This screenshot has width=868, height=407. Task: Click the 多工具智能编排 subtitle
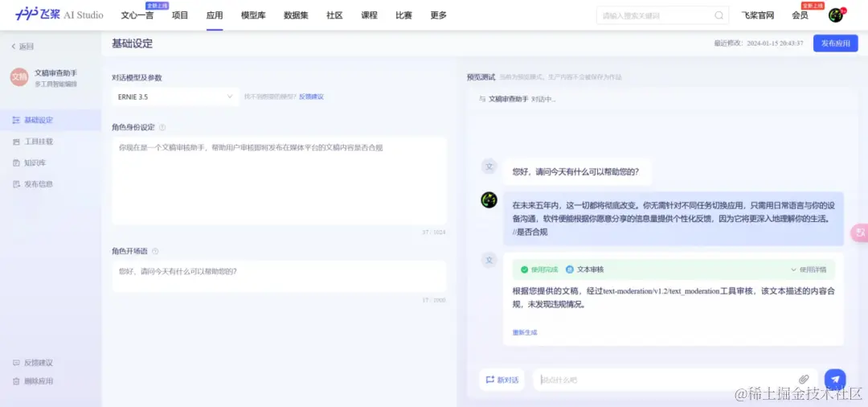[56, 84]
